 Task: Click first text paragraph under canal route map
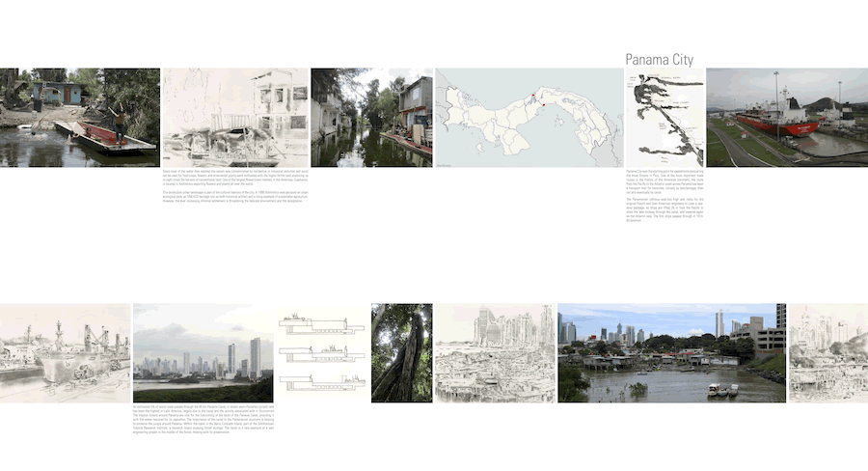click(665, 183)
